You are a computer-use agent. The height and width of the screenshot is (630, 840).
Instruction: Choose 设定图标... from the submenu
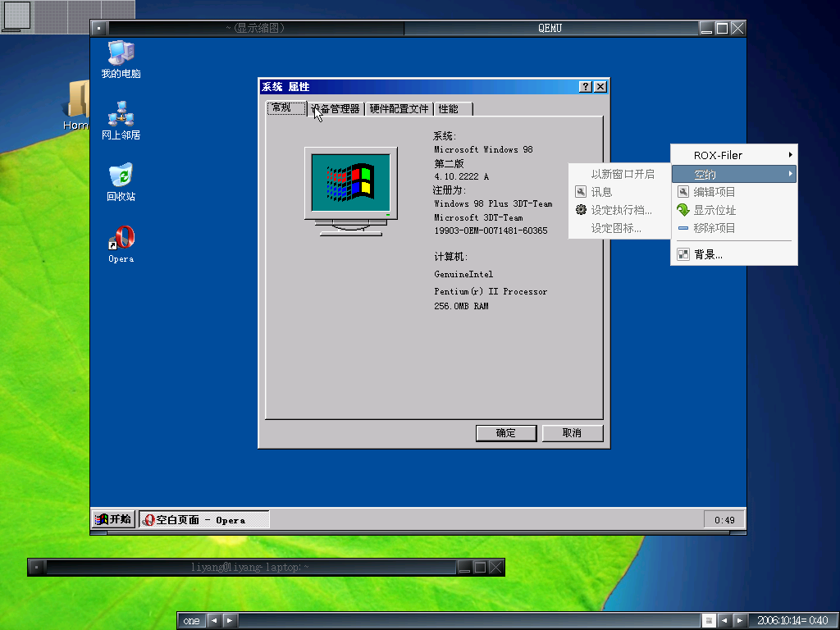point(619,228)
